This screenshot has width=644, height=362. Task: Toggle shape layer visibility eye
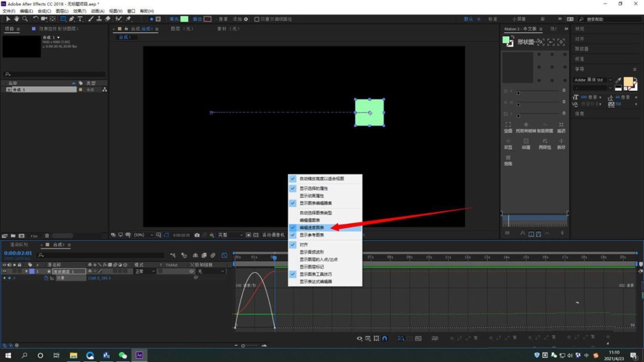[x=4, y=271]
